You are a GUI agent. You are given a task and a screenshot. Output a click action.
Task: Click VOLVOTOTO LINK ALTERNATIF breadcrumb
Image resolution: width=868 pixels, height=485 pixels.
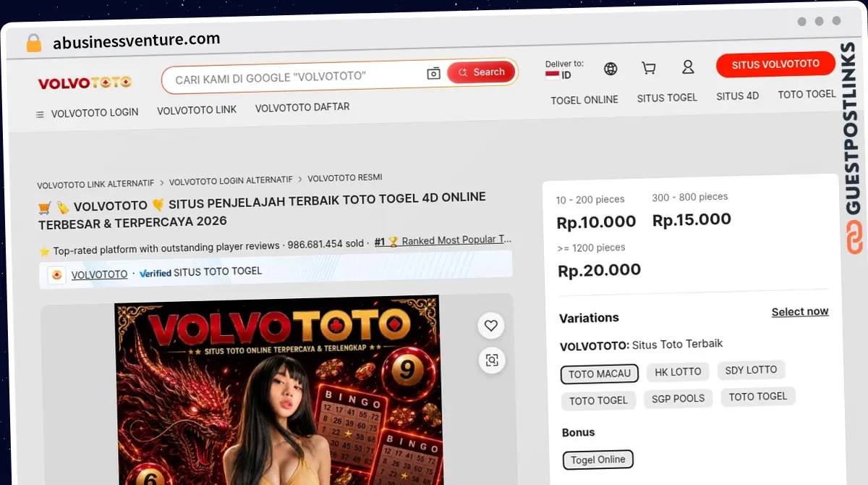tap(96, 185)
